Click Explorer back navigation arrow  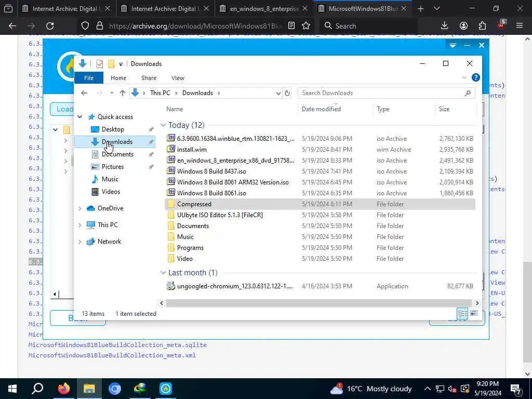tap(84, 93)
